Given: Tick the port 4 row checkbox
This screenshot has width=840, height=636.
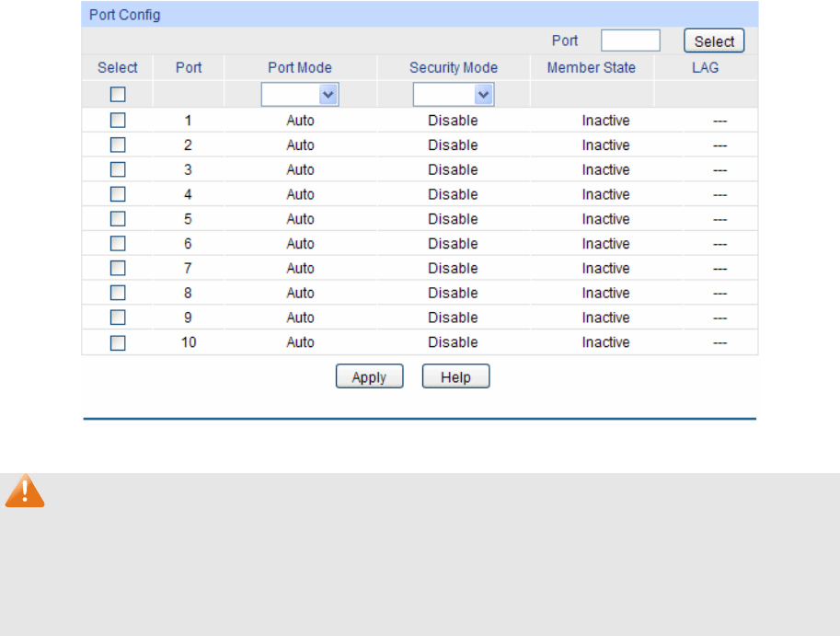Looking at the screenshot, I should point(118,194).
